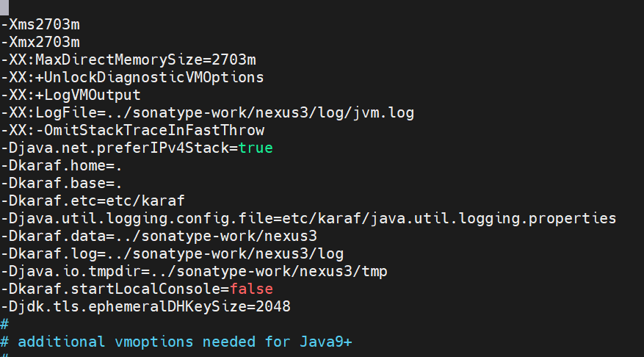Click the -Dkaraf.base=. line
Viewport: 644px width, 357px height.
[x=62, y=184]
